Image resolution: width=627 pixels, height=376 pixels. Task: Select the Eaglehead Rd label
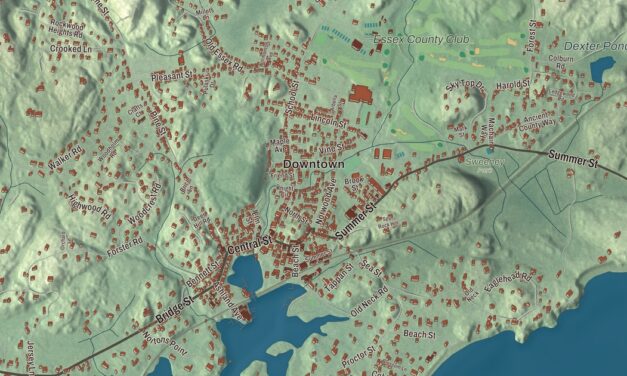tap(509, 281)
